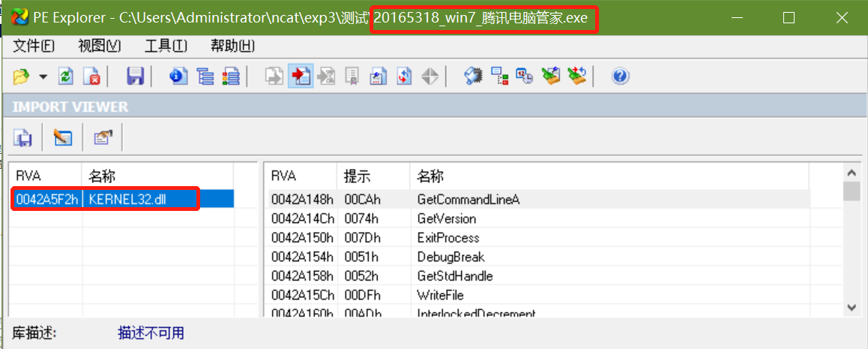Click the reload file icon with green arrows

(x=66, y=77)
